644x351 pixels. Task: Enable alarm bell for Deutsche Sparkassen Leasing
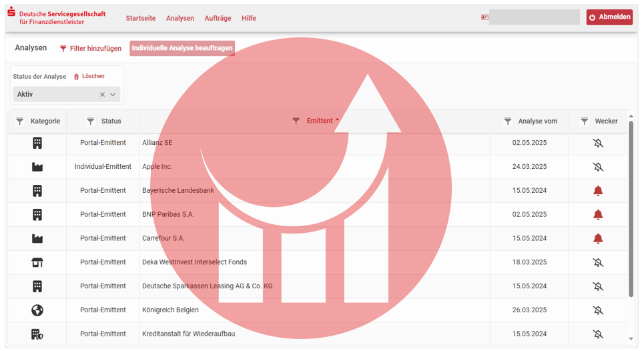pyautogui.click(x=598, y=286)
